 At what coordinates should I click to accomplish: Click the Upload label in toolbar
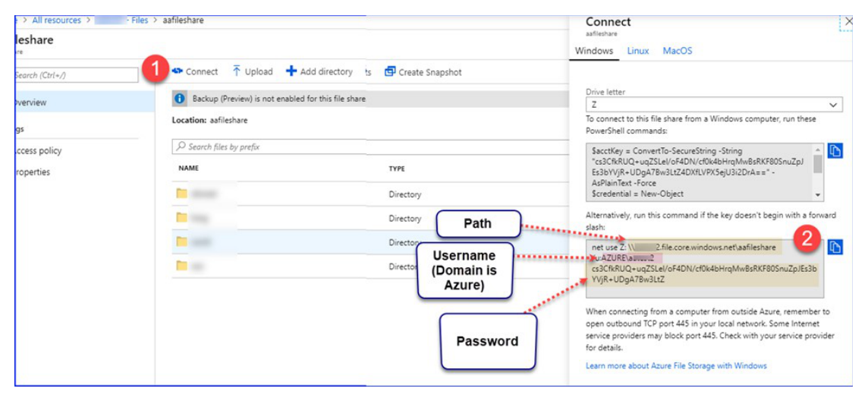pos(259,72)
